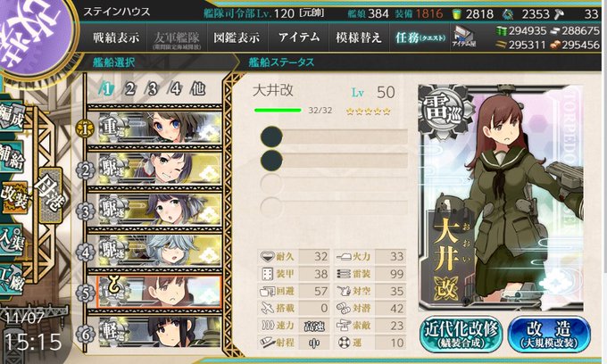Click the 編成 sidebar icon
The height and width of the screenshot is (364, 607).
coord(12,115)
